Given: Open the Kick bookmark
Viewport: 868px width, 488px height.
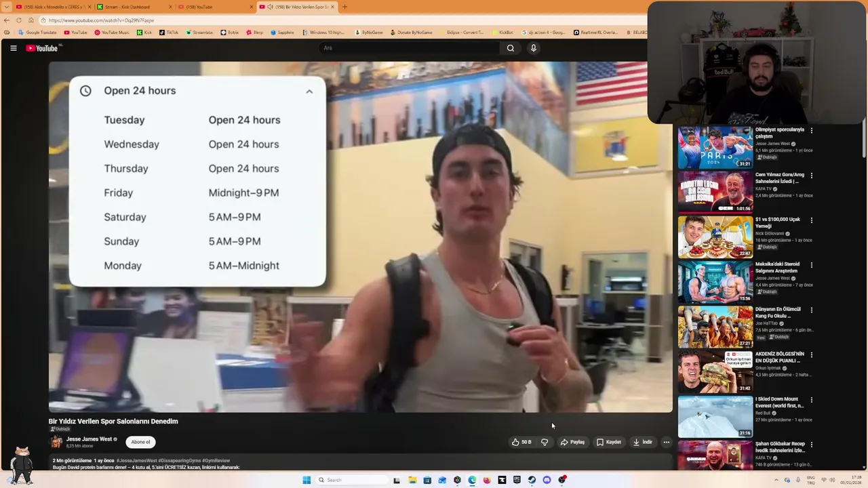Looking at the screenshot, I should pos(144,33).
